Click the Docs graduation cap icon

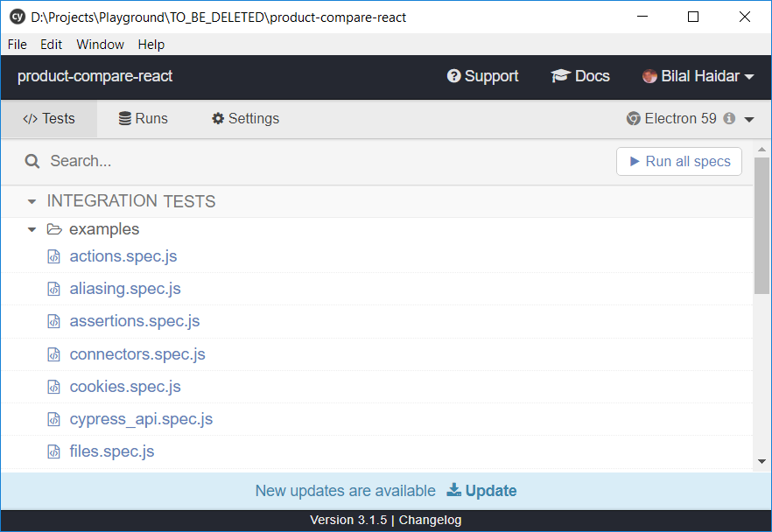pyautogui.click(x=560, y=77)
